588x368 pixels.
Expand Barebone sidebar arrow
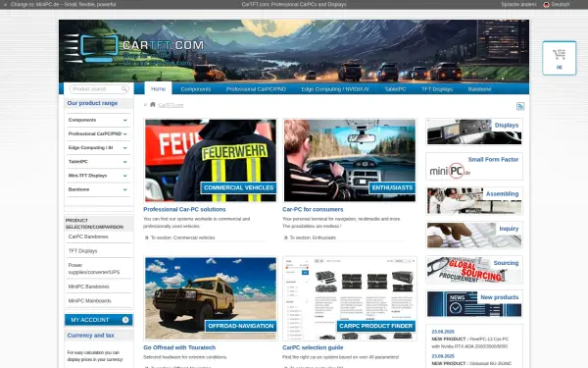coord(124,189)
